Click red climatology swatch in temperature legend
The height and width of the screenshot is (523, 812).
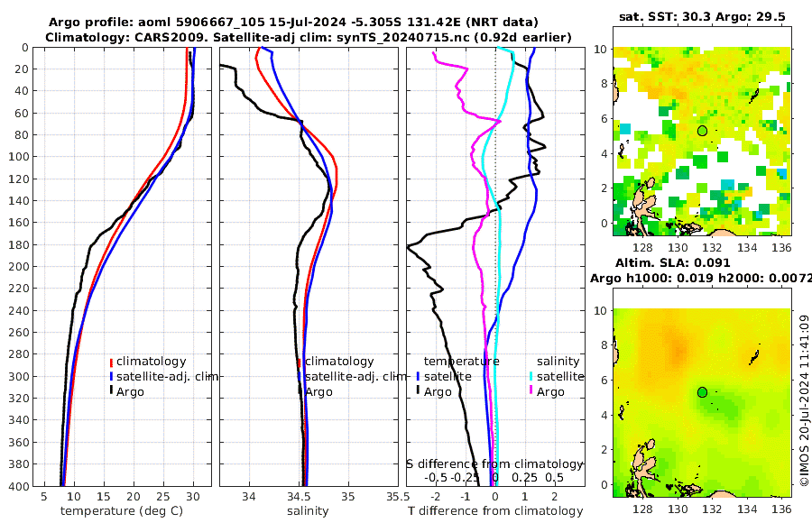tap(111, 362)
